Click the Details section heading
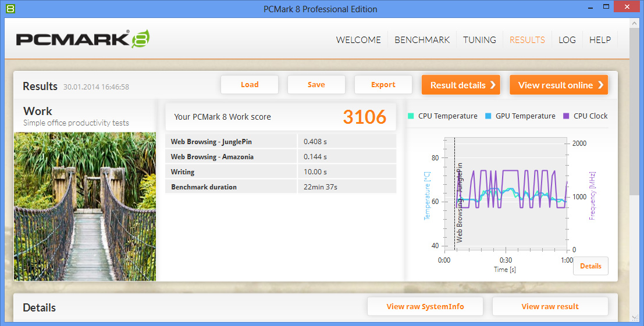This screenshot has width=644, height=326. (39, 307)
